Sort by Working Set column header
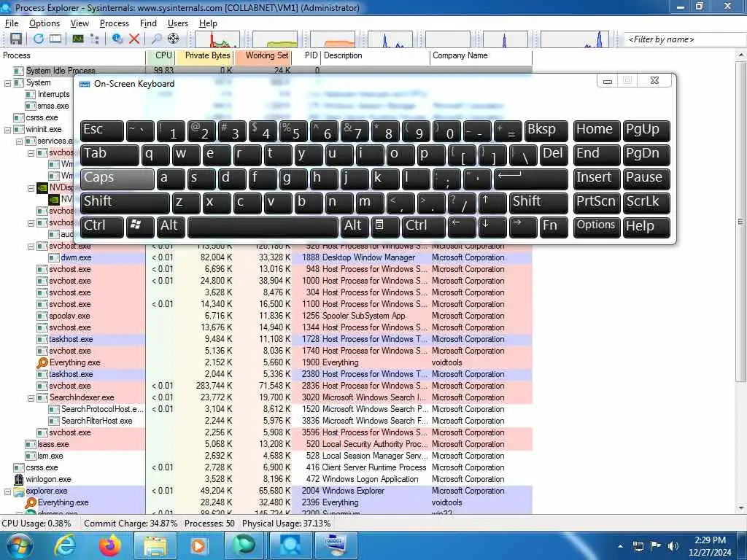Image resolution: width=747 pixels, height=560 pixels. (x=263, y=55)
